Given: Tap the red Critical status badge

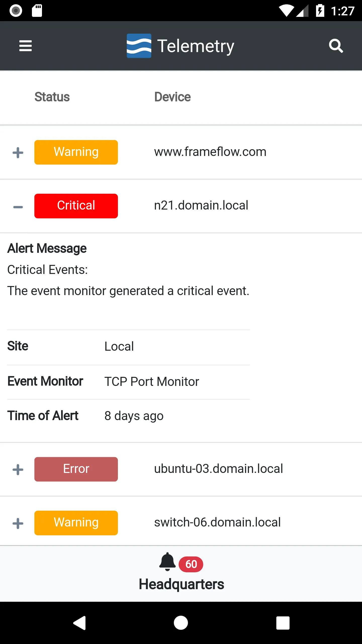Looking at the screenshot, I should point(76,206).
